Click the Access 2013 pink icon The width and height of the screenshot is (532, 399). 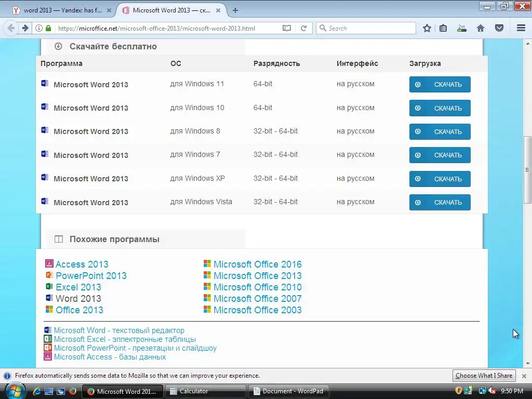pyautogui.click(x=49, y=263)
